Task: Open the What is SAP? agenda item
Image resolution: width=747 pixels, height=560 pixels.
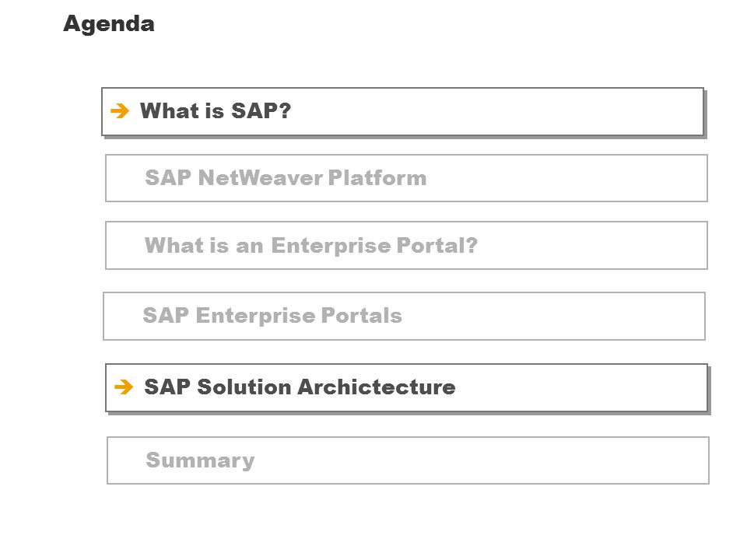Action: [402, 111]
